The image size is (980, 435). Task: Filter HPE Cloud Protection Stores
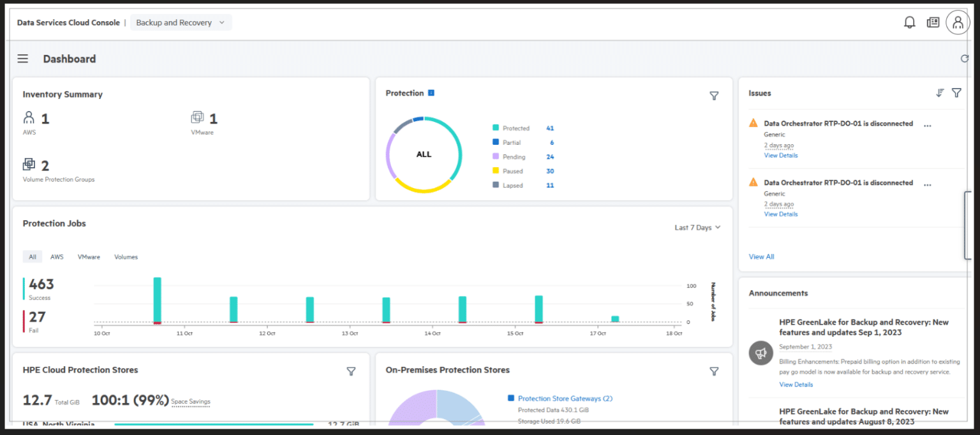351,371
